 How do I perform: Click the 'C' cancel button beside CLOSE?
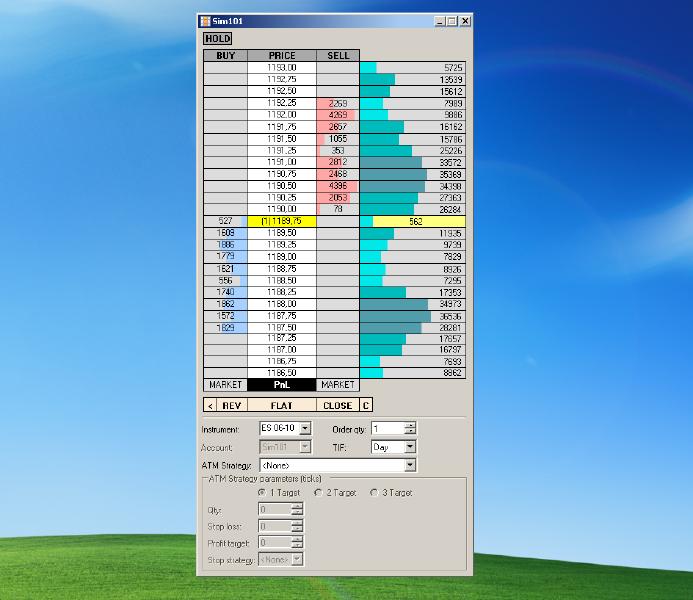(366, 405)
